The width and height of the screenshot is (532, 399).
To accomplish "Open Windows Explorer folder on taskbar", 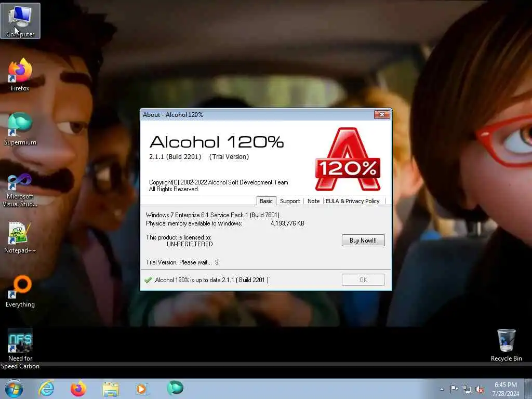I will pyautogui.click(x=111, y=389).
